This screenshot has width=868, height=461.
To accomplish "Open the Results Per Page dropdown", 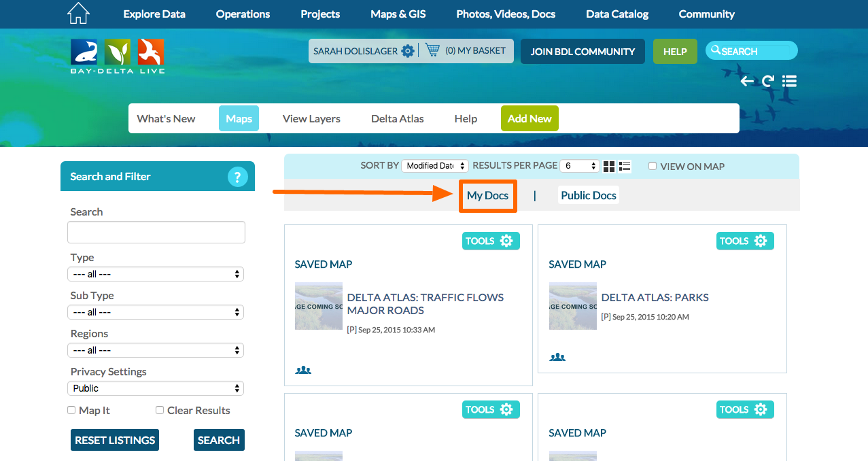I will point(579,166).
